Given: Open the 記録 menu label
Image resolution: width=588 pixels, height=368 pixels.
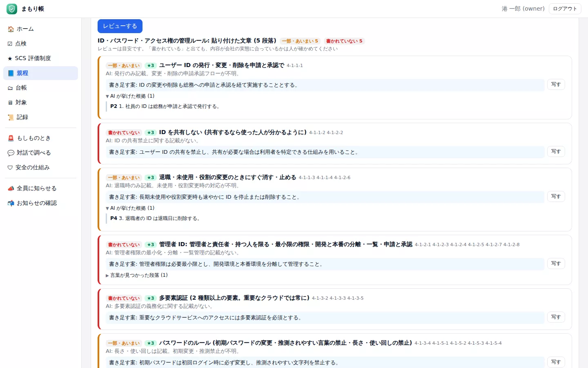Looking at the screenshot, I should click(x=22, y=117).
